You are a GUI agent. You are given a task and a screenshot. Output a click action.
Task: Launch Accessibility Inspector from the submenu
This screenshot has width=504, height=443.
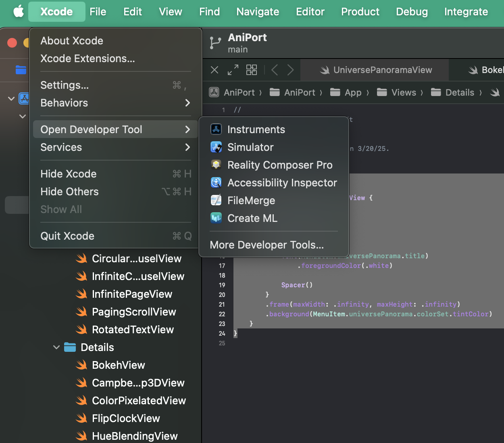click(274, 183)
